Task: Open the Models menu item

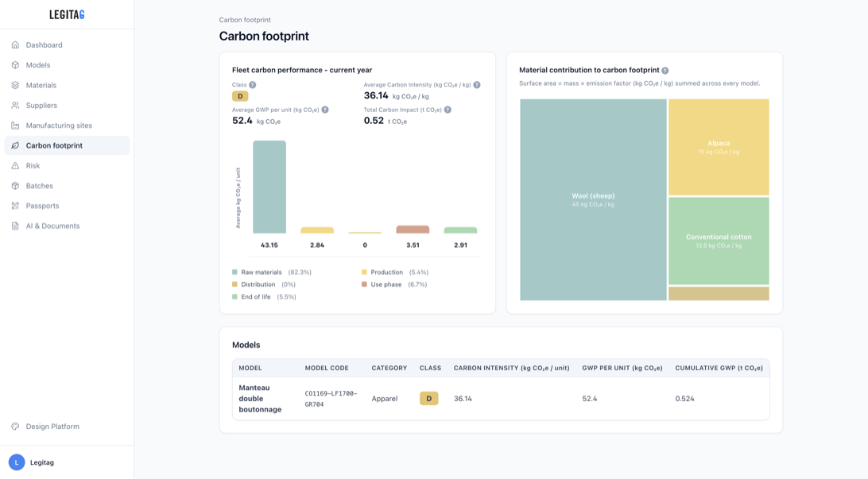Action: [x=67, y=64]
